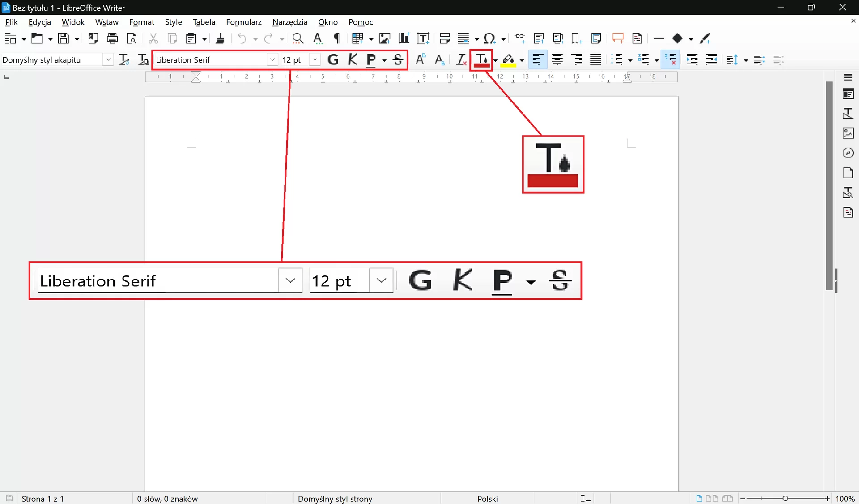Toggle Show Draw Functions icon
The image size is (859, 504).
pyautogui.click(x=705, y=38)
